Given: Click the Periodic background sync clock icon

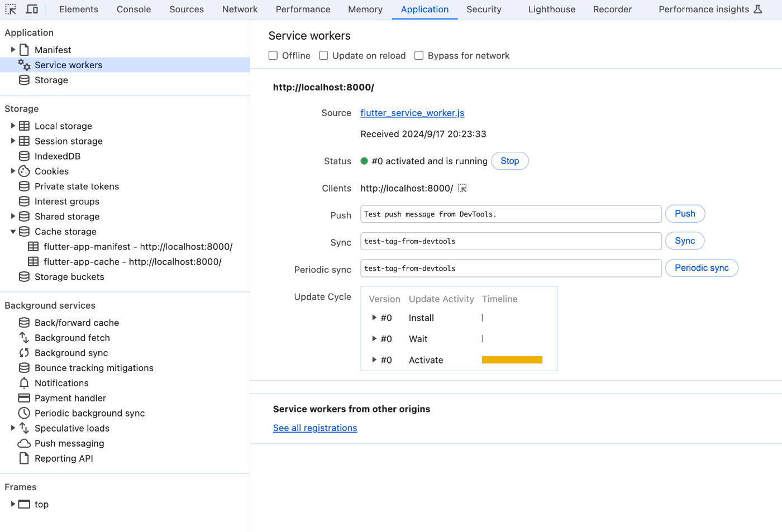Looking at the screenshot, I should click(24, 413).
